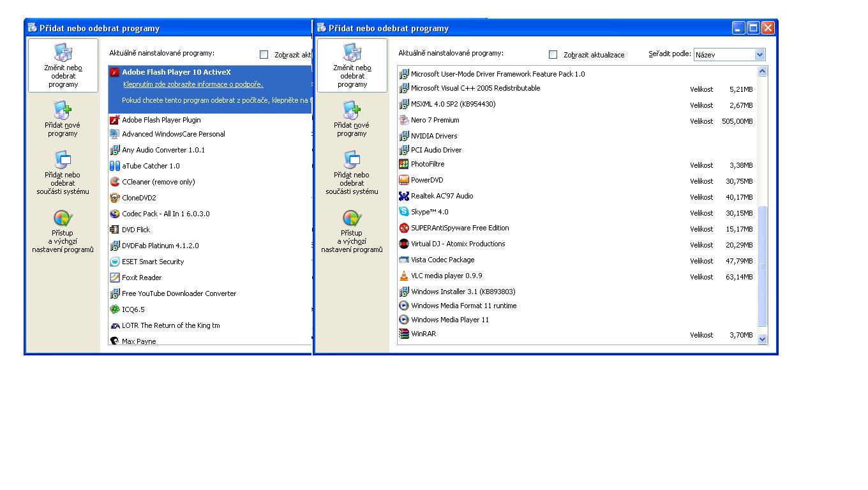Viewport: 868px width, 490px height.
Task: Click the '30,75MB' size value
Action: click(x=739, y=181)
